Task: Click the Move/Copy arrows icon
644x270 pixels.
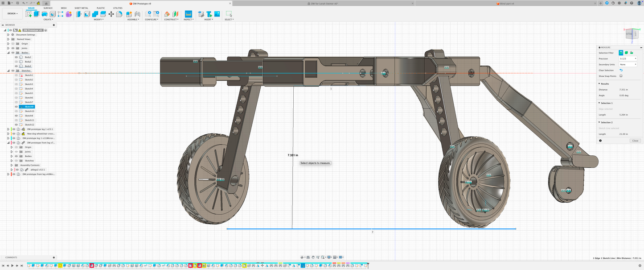Action: point(111,14)
